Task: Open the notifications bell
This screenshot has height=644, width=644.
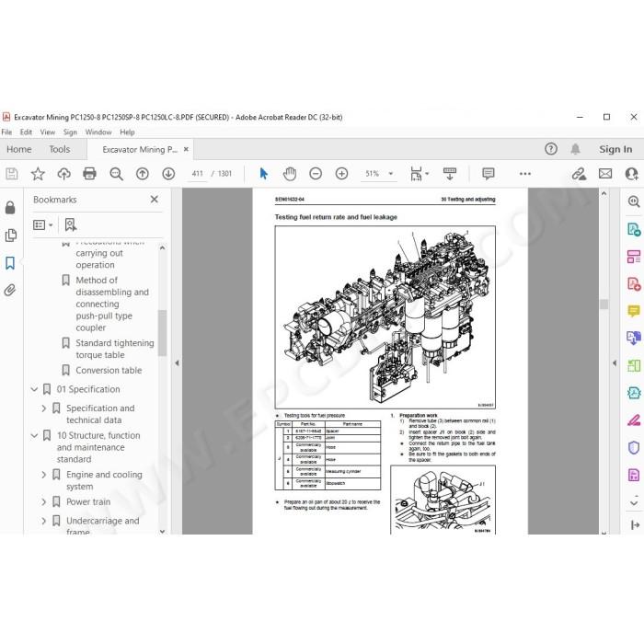Action: coord(575,149)
